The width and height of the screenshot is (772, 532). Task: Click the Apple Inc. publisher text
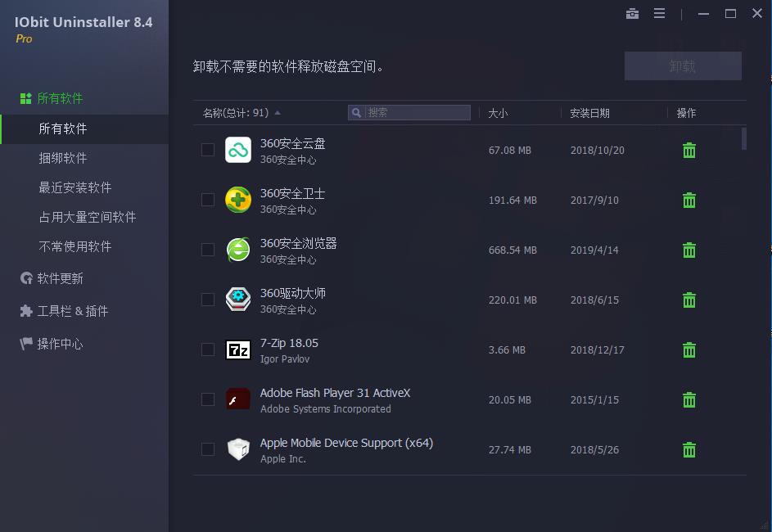(282, 458)
